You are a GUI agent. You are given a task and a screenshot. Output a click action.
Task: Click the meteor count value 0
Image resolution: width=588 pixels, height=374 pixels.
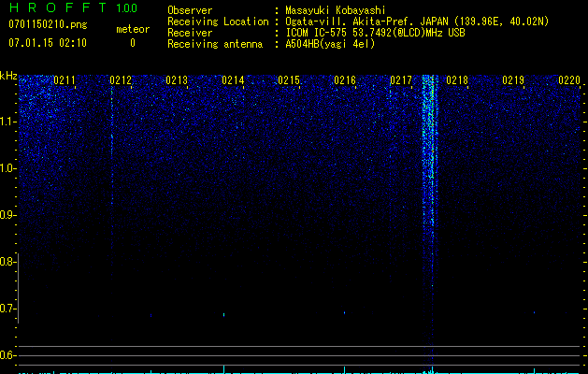point(133,43)
